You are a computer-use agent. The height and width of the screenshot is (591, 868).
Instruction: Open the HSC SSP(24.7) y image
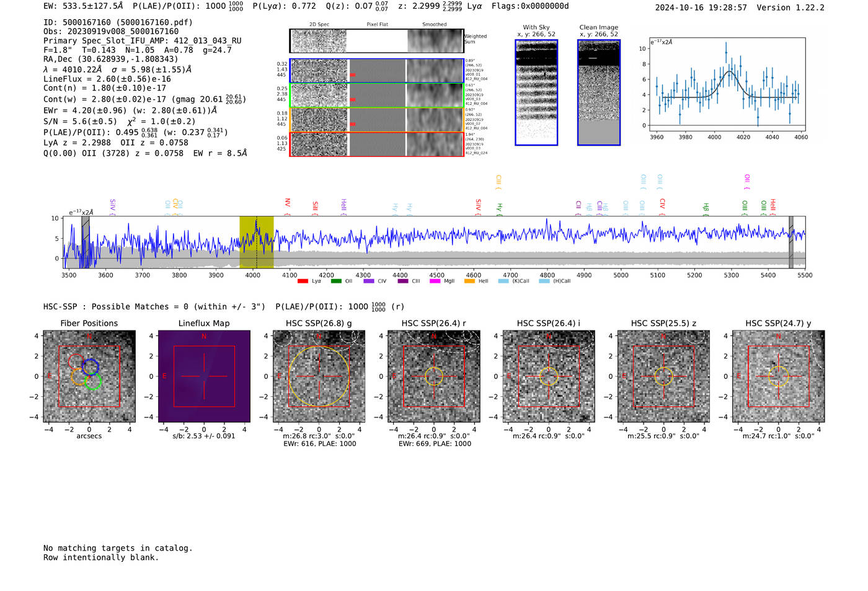tap(779, 376)
